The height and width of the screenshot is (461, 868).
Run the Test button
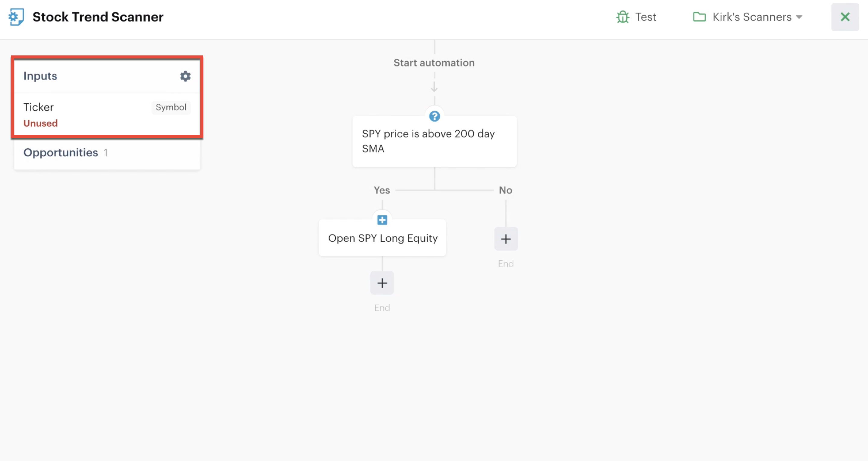pyautogui.click(x=636, y=17)
